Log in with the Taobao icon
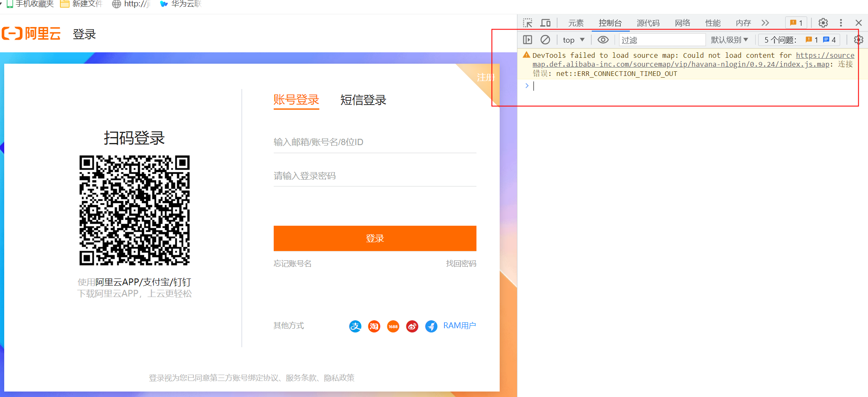The image size is (868, 397). (x=374, y=326)
